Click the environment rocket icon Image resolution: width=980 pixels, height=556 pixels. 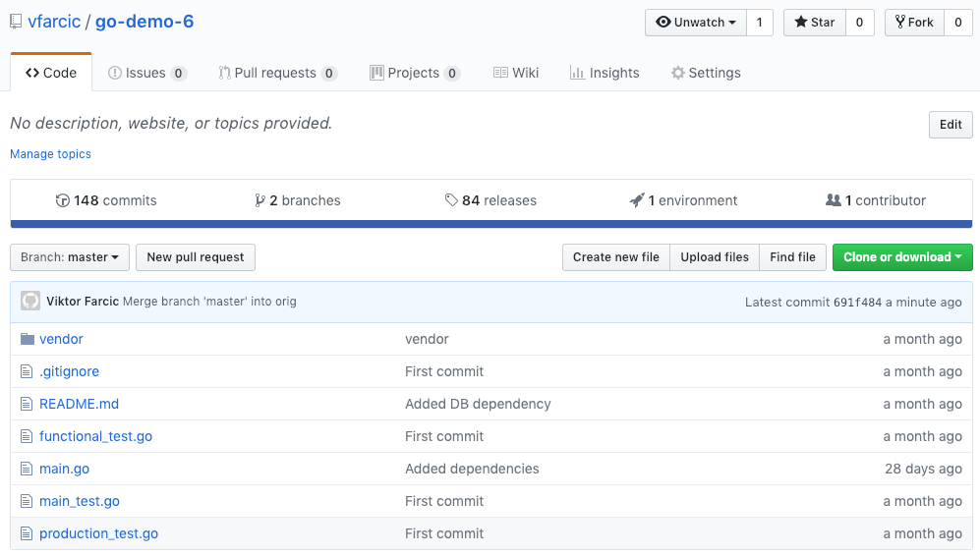(x=636, y=200)
